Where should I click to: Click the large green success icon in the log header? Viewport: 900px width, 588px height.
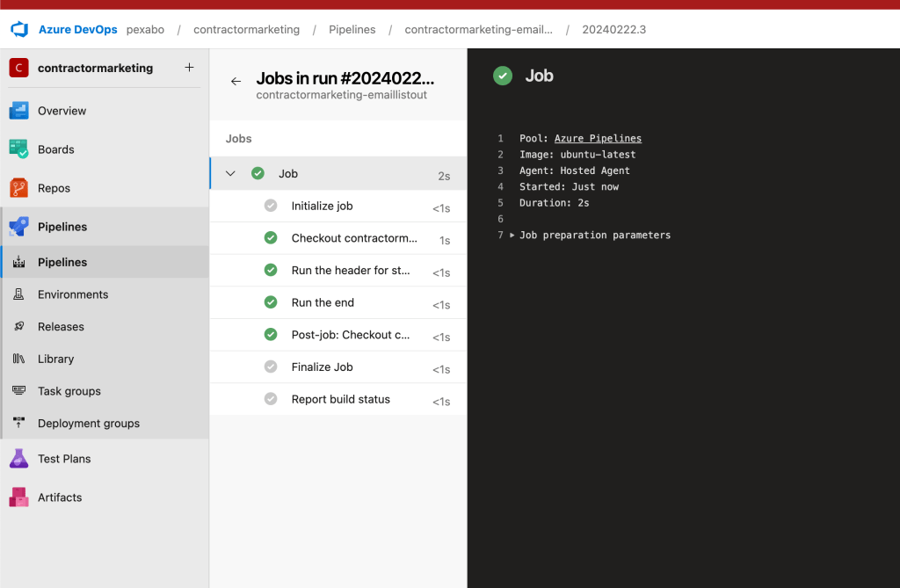[503, 76]
